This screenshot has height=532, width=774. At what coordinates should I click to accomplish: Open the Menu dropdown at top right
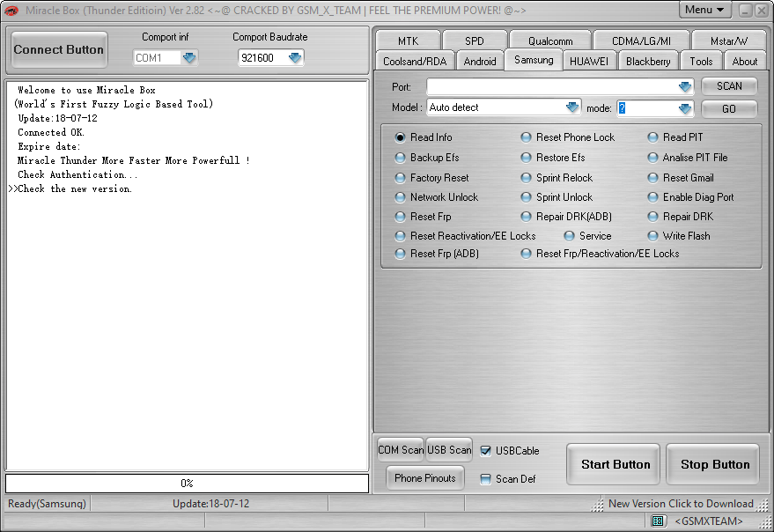tap(705, 10)
